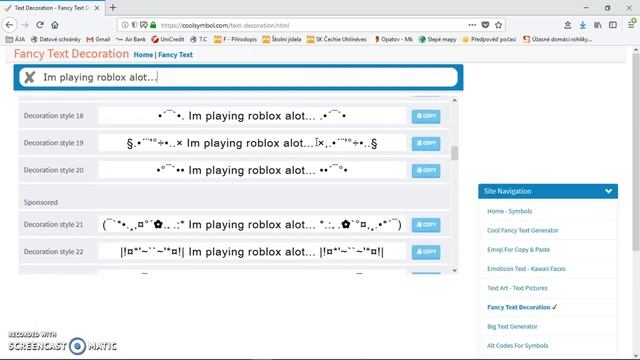Click the Decoration style 21 preview text
Image resolution: width=640 pixels, height=360 pixels.
[x=252, y=224]
